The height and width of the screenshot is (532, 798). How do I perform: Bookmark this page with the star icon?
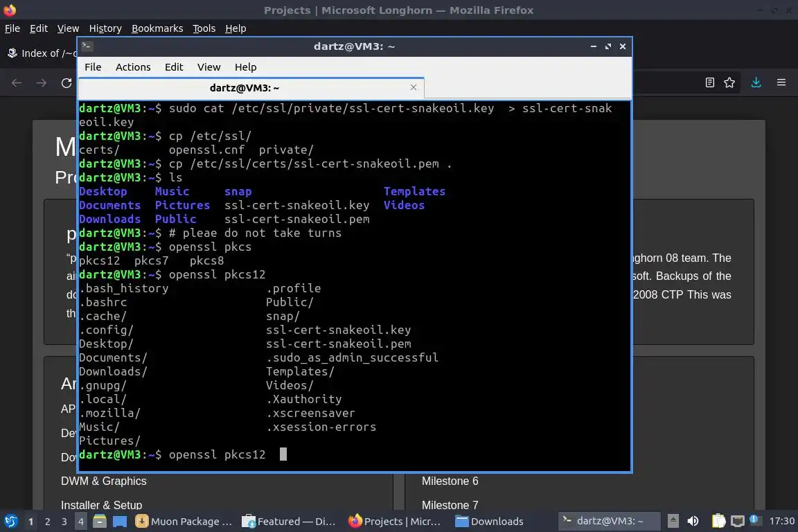(729, 82)
